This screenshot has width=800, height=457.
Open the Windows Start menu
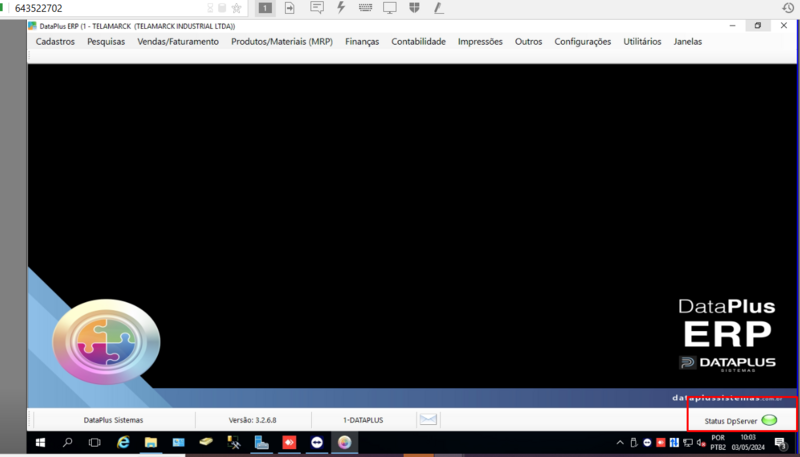pos(40,442)
